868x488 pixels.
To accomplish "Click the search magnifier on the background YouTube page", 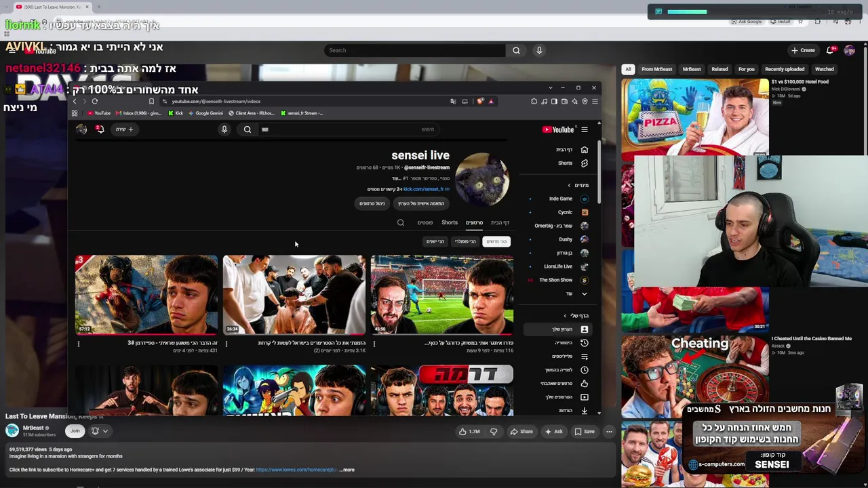I will point(516,50).
